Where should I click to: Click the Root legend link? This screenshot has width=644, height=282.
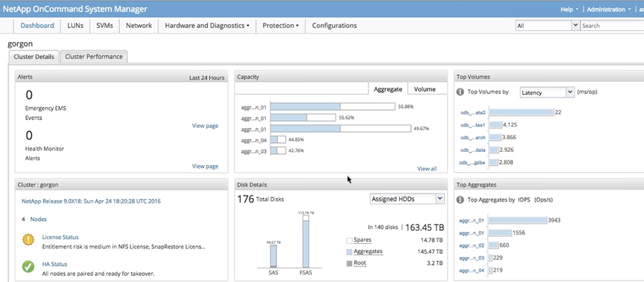[360, 263]
